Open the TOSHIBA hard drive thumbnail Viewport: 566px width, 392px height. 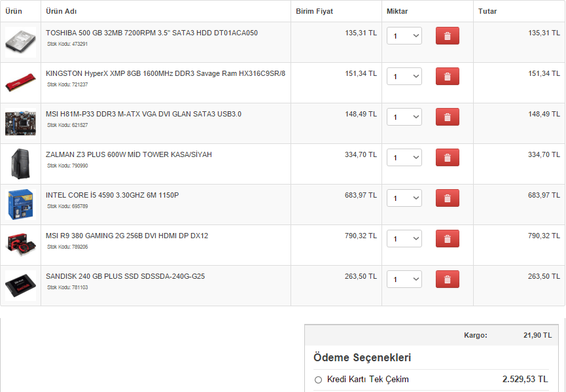point(20,43)
